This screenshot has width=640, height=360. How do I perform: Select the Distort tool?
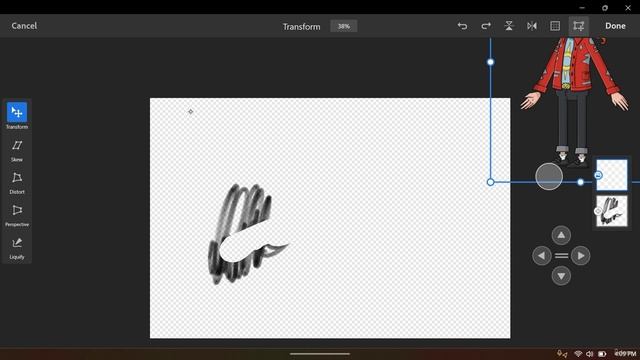pos(17,182)
